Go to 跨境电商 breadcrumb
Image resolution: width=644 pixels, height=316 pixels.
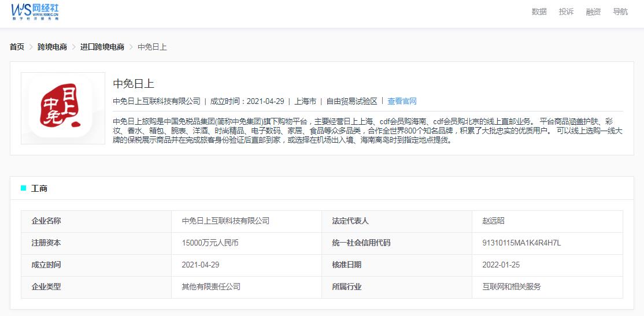52,47
